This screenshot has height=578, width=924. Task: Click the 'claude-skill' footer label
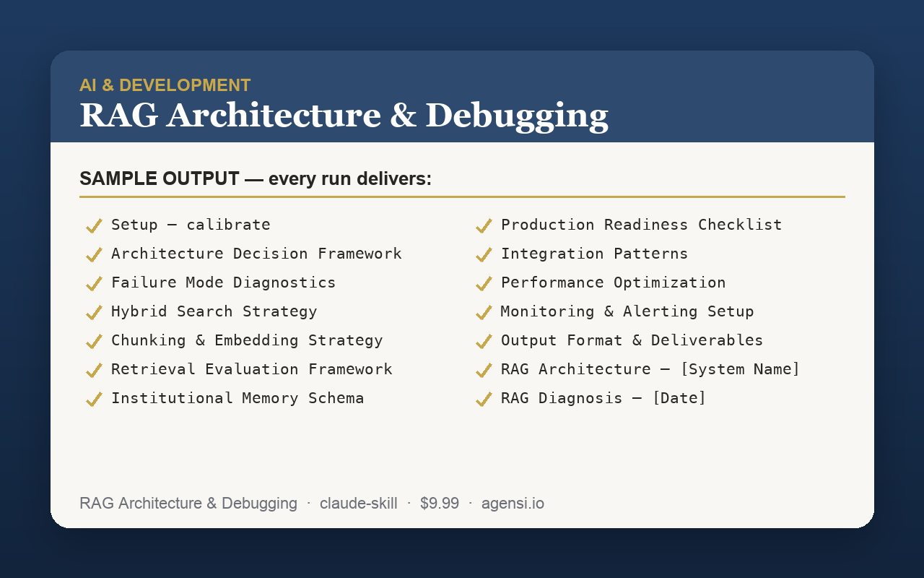pos(359,504)
